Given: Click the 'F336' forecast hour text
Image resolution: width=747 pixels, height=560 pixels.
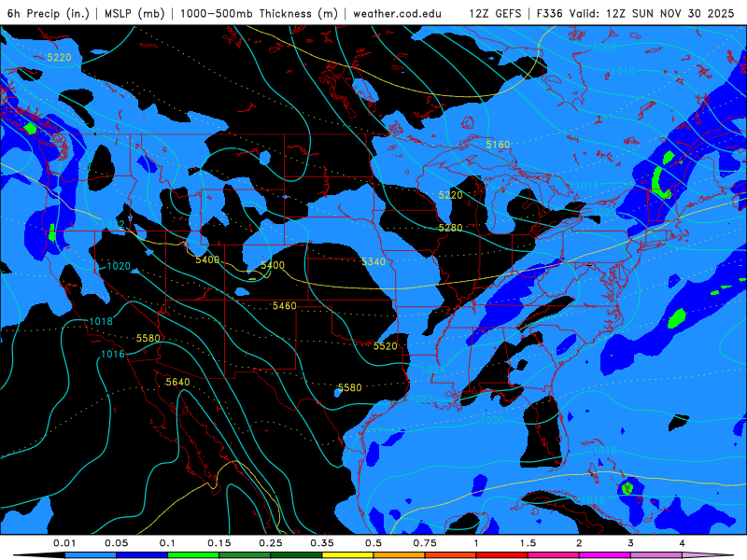Looking at the screenshot, I should [551, 13].
